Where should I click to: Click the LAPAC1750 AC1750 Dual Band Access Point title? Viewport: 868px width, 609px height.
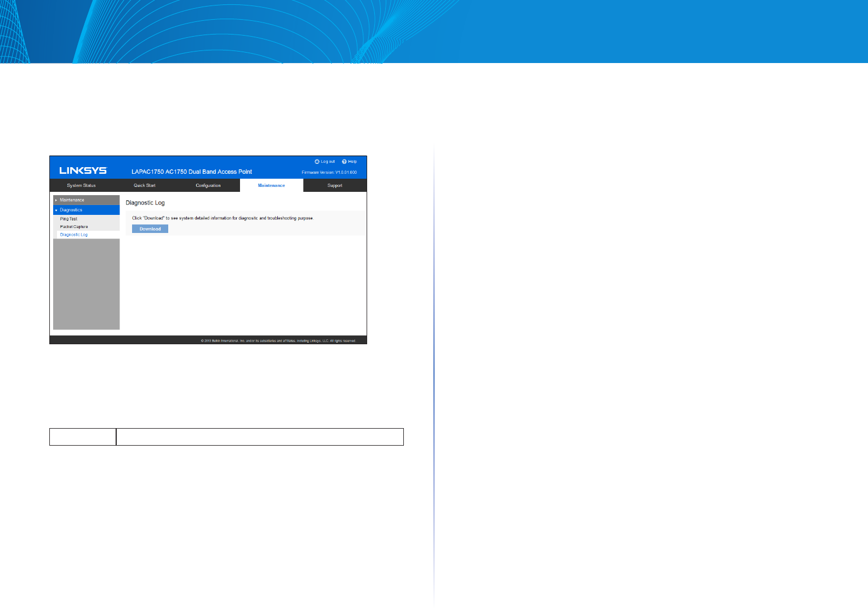pos(192,172)
